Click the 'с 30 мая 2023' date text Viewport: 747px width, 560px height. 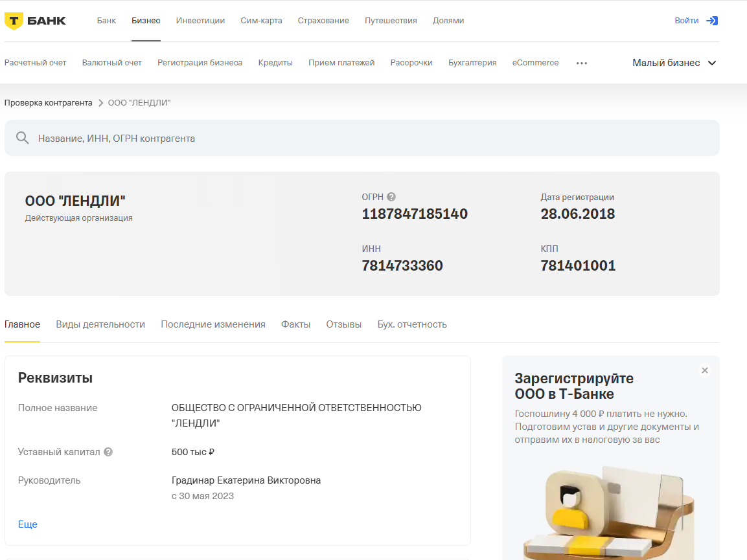point(203,496)
